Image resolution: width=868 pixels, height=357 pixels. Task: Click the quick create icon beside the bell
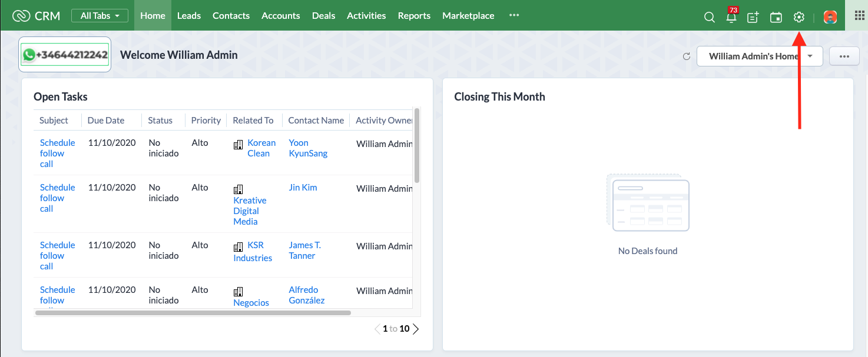pos(753,17)
